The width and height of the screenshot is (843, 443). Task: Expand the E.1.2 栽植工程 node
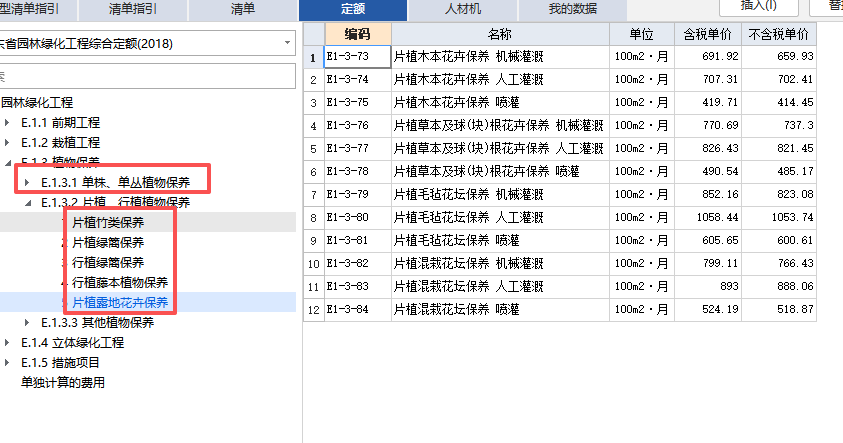click(x=7, y=142)
